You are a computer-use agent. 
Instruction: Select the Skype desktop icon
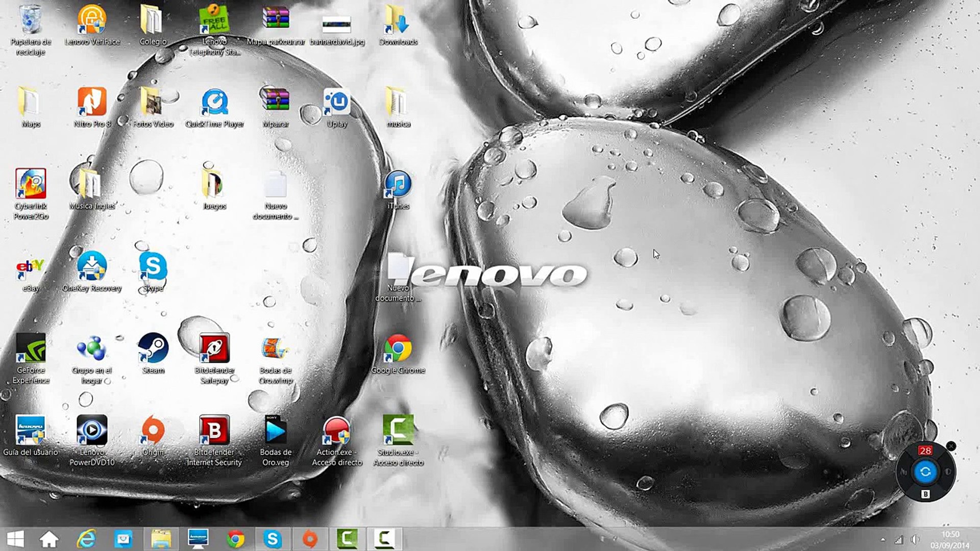[x=153, y=267]
